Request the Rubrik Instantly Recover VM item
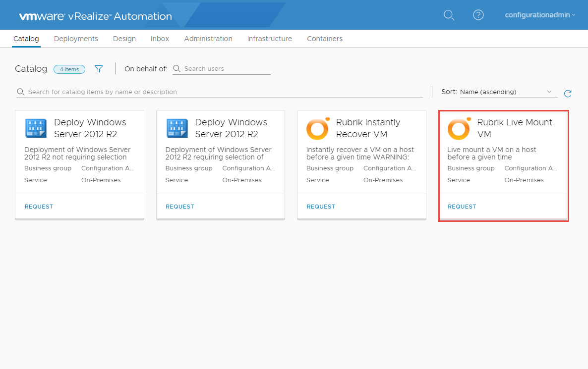The image size is (588, 369). tap(321, 207)
